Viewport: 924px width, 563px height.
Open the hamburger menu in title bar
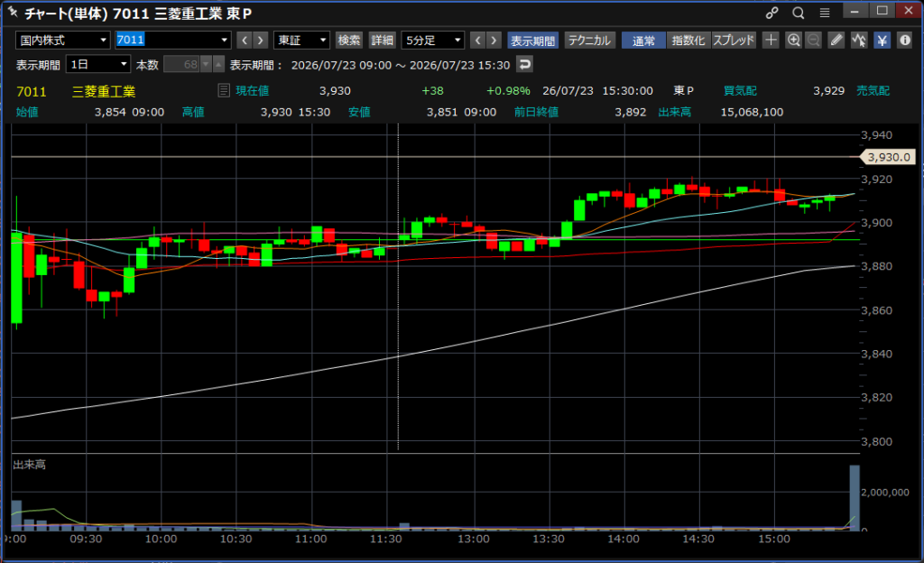(825, 13)
